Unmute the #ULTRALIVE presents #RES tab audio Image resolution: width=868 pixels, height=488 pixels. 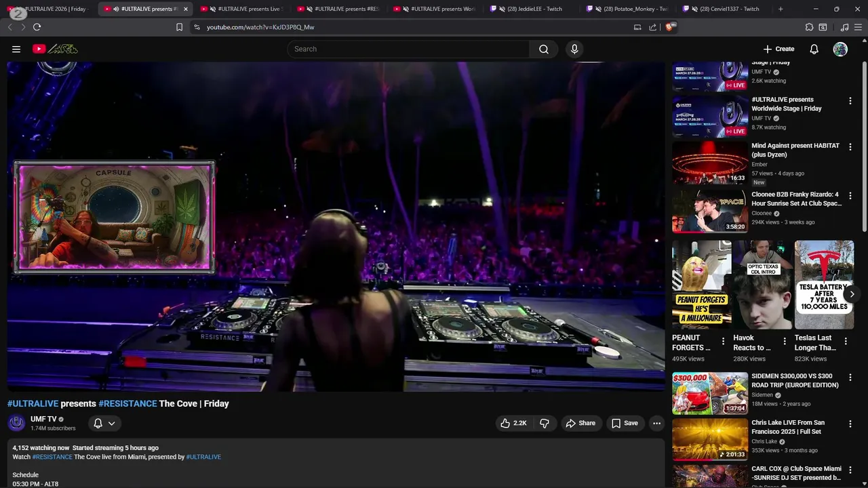pos(309,9)
